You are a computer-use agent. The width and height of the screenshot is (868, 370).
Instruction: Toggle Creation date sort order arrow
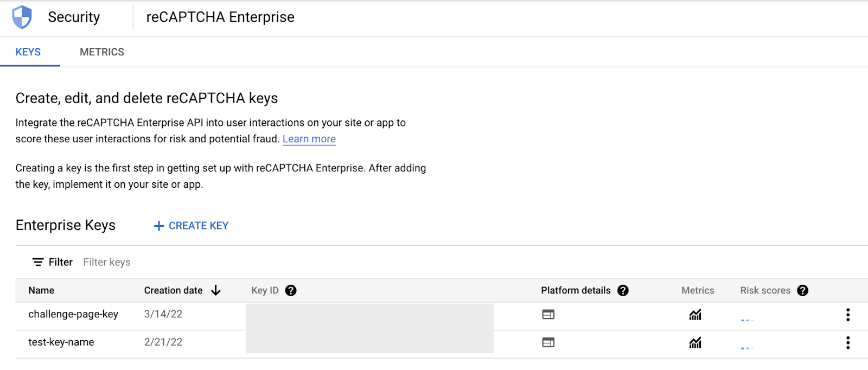[x=216, y=291]
